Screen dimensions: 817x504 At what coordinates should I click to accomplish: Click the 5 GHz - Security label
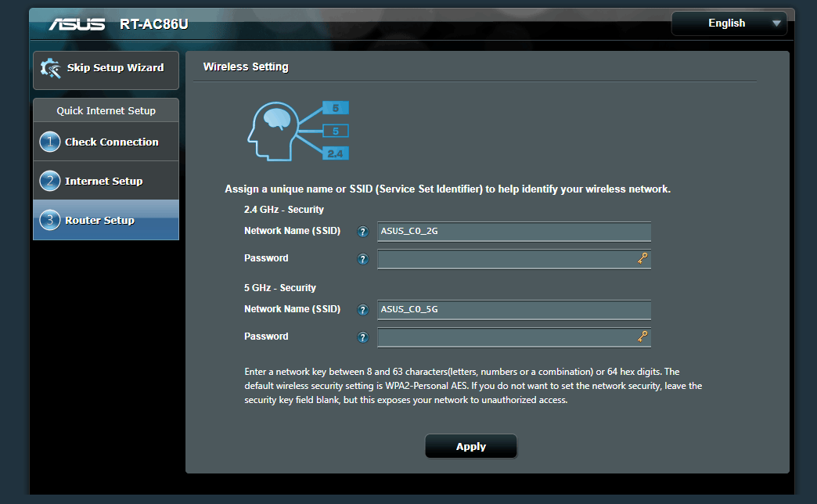coord(280,288)
